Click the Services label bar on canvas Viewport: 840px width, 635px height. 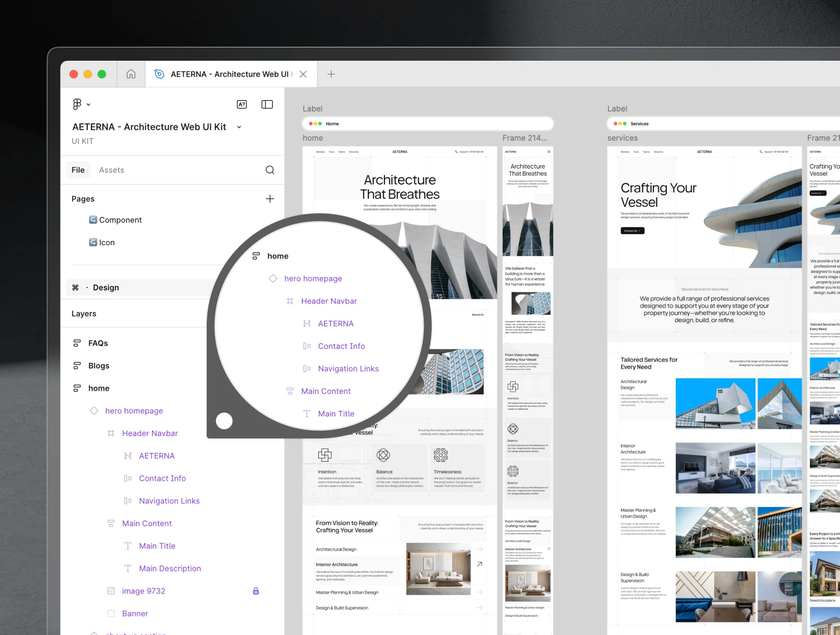click(x=723, y=124)
